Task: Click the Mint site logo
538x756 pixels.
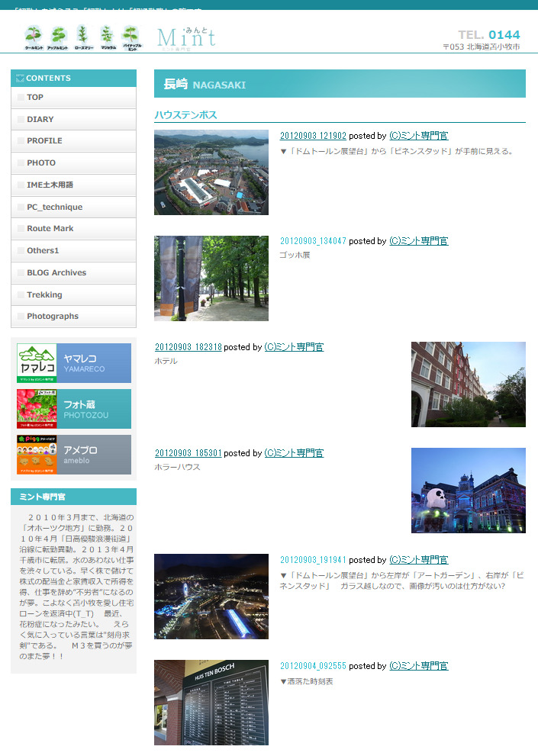Action: (x=185, y=37)
